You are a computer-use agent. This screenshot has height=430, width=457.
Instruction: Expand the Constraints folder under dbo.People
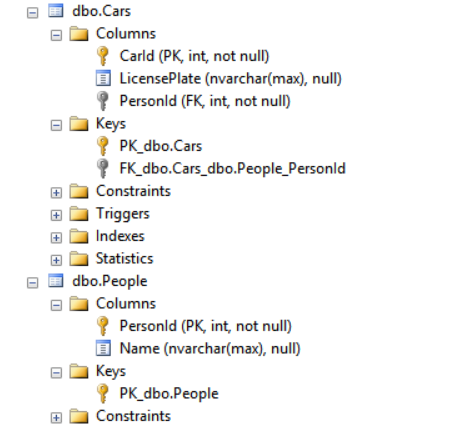point(56,418)
